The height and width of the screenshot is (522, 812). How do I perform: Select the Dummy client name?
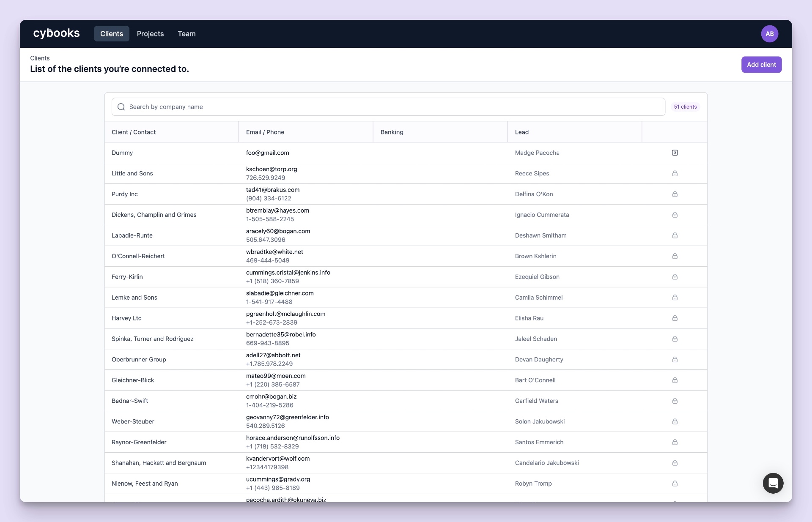[122, 153]
